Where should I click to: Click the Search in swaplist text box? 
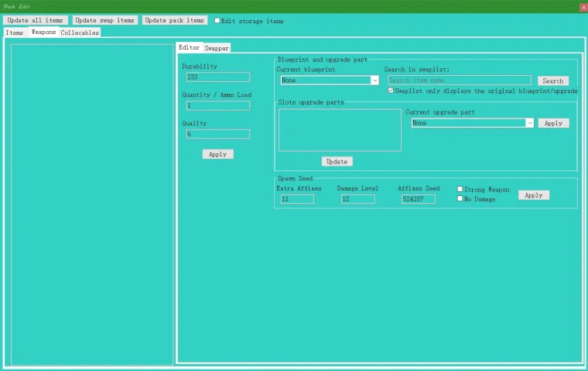(x=459, y=81)
